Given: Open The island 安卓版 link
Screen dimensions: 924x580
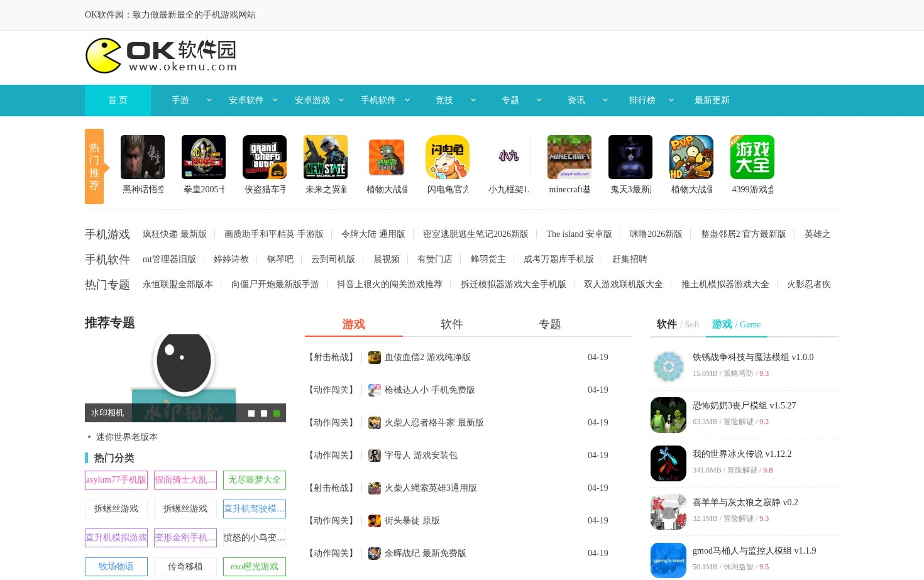Looking at the screenshot, I should pyautogui.click(x=579, y=234).
